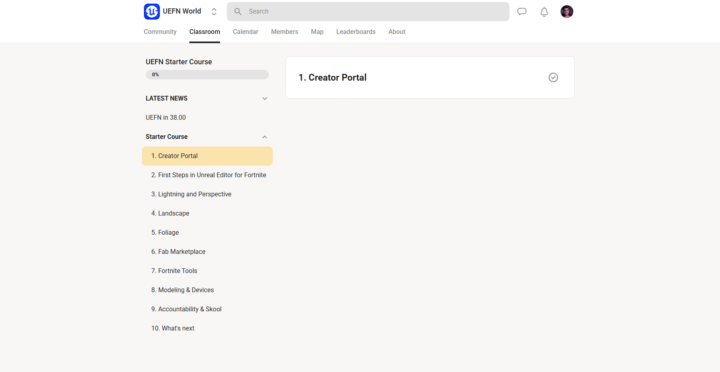Click the LATEST NEWS section header
720x372 pixels.
[x=166, y=98]
